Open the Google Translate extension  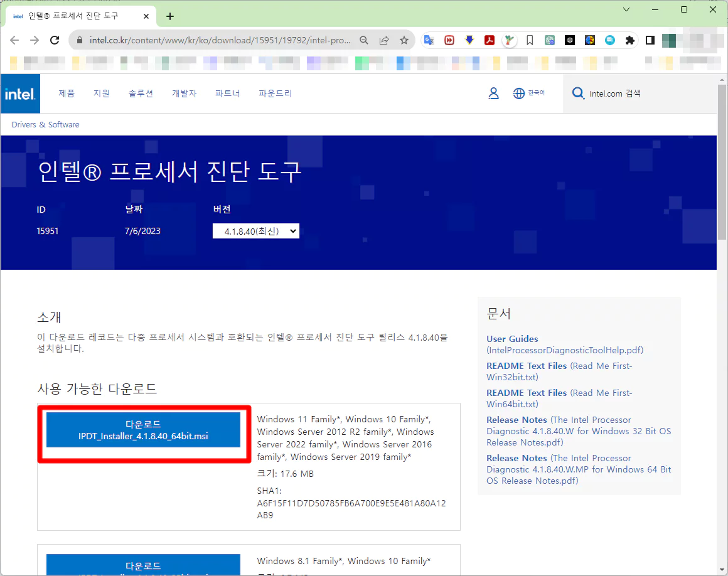point(429,40)
